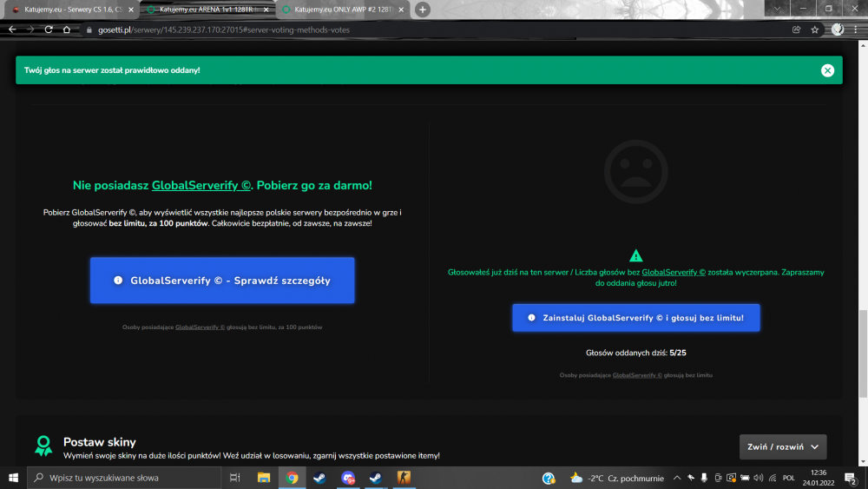Expand the hidden system tray icons
This screenshot has height=489, width=868.
(x=677, y=478)
